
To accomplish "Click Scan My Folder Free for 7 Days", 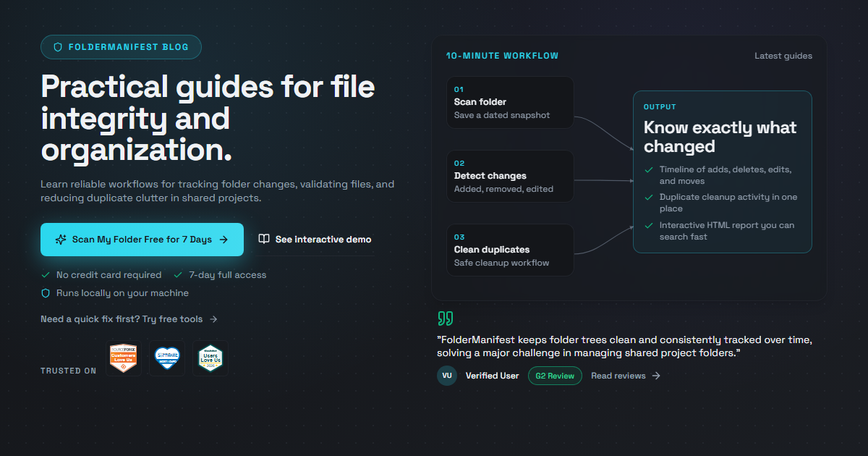I will pos(142,240).
